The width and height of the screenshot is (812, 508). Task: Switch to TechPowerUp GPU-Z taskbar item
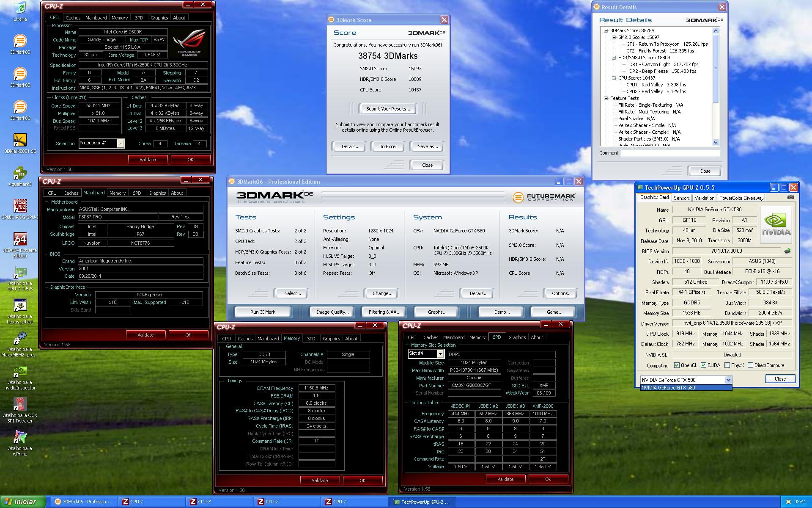(x=423, y=502)
